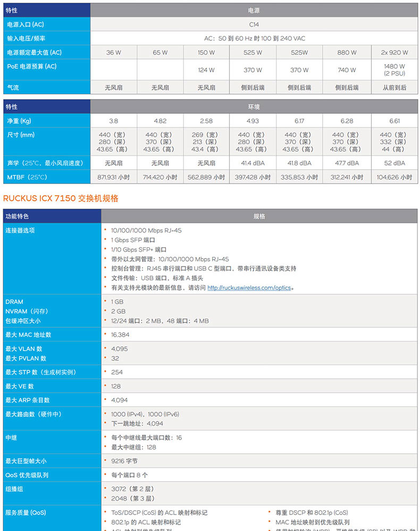Image resolution: width=420 pixels, height=531 pixels.
Task: Click the MAC 地址映射到优先级队列 bullet
Action: point(313,522)
